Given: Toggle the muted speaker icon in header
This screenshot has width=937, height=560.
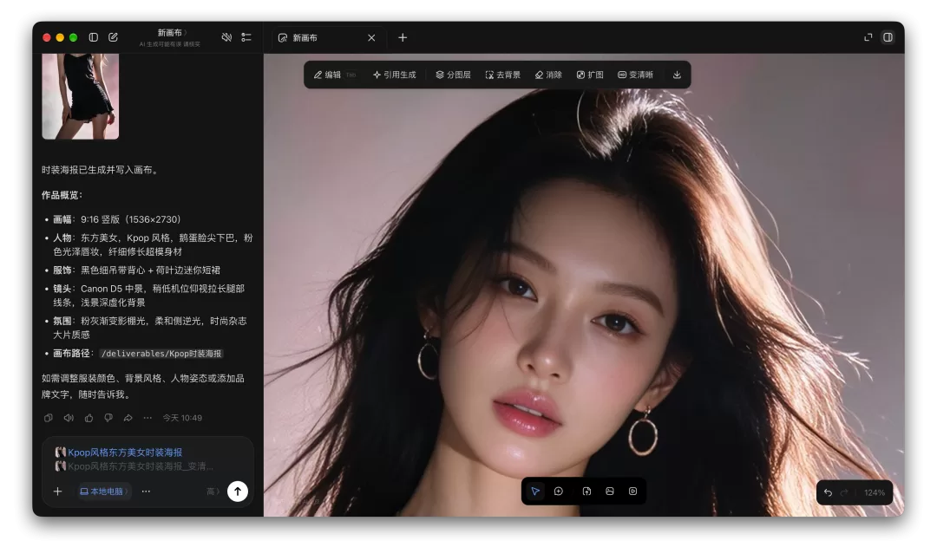Looking at the screenshot, I should pos(226,37).
